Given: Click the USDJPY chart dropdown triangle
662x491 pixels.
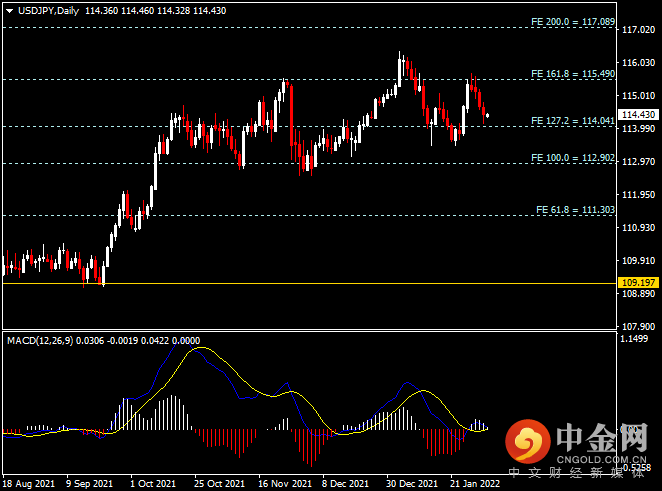Looking at the screenshot, I should point(10,11).
